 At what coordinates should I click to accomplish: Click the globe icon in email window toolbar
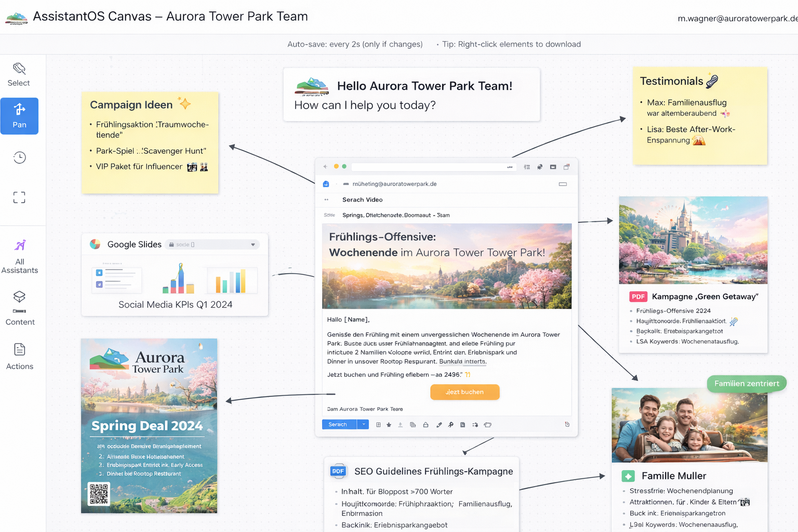[x=540, y=167]
